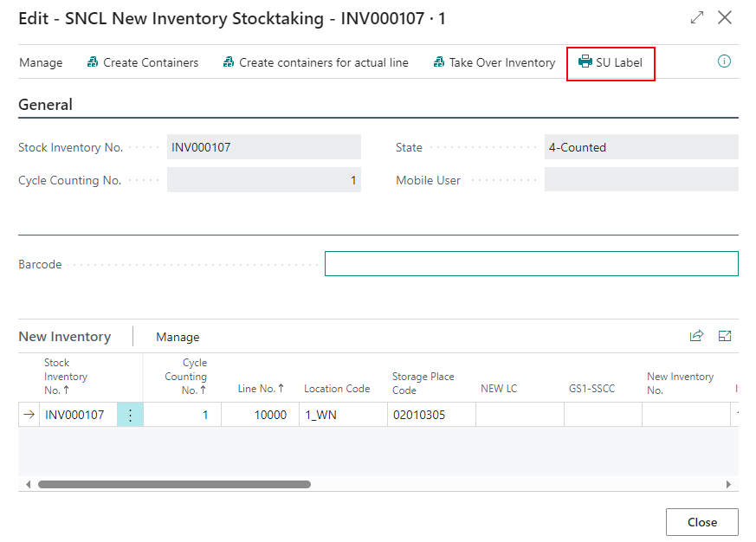This screenshot has width=756, height=542.
Task: Sort by Line No. column header
Action: tap(261, 389)
